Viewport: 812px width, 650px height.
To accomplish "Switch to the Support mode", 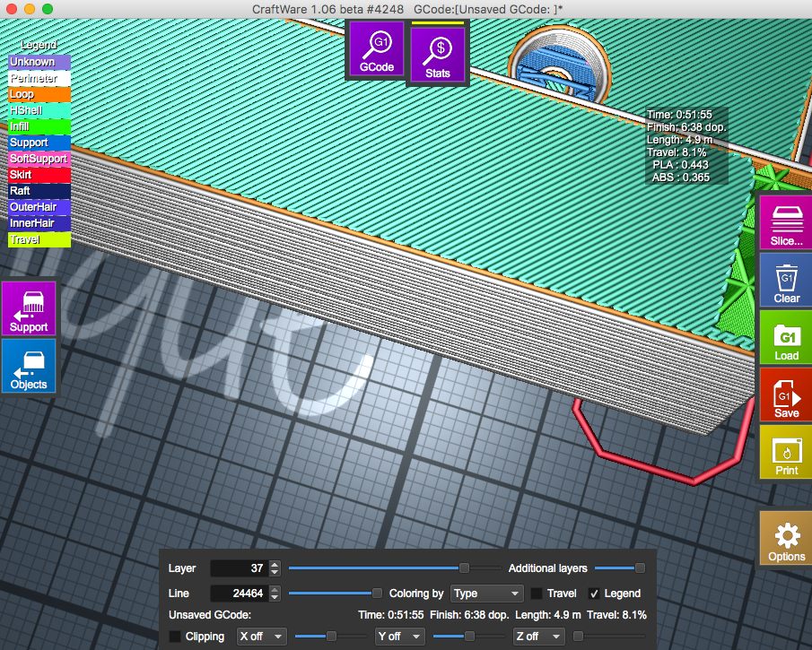I will click(29, 308).
